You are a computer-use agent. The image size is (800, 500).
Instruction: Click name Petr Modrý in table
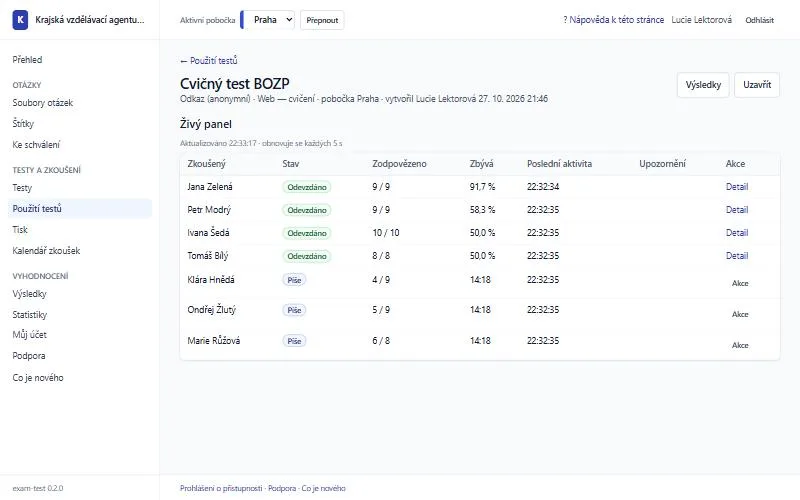click(209, 210)
